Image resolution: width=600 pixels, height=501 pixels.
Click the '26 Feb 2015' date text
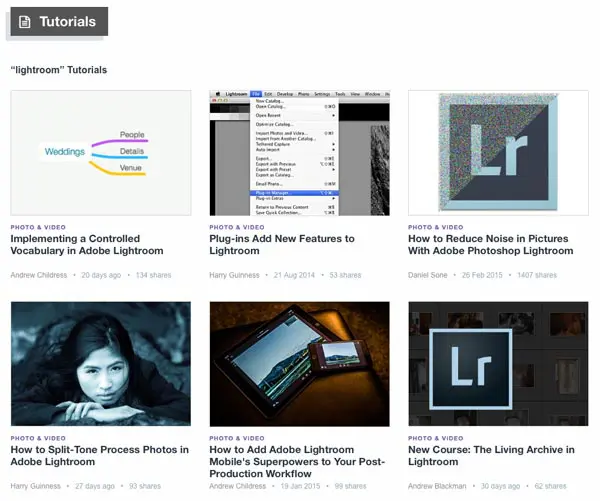pyautogui.click(x=482, y=275)
